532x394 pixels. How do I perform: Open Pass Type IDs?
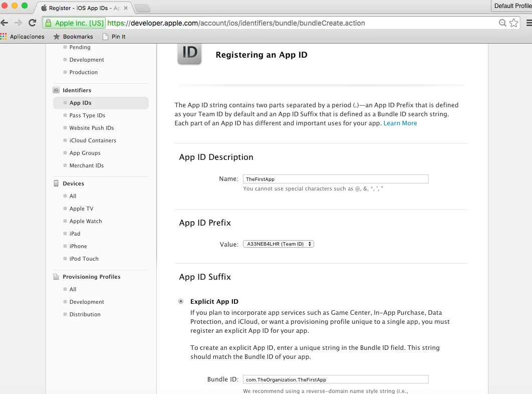[x=87, y=115]
